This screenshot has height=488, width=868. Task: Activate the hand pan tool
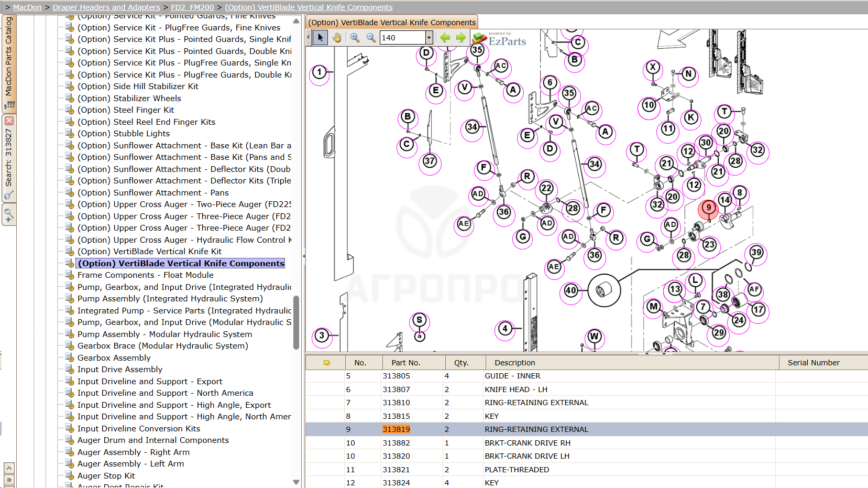337,38
